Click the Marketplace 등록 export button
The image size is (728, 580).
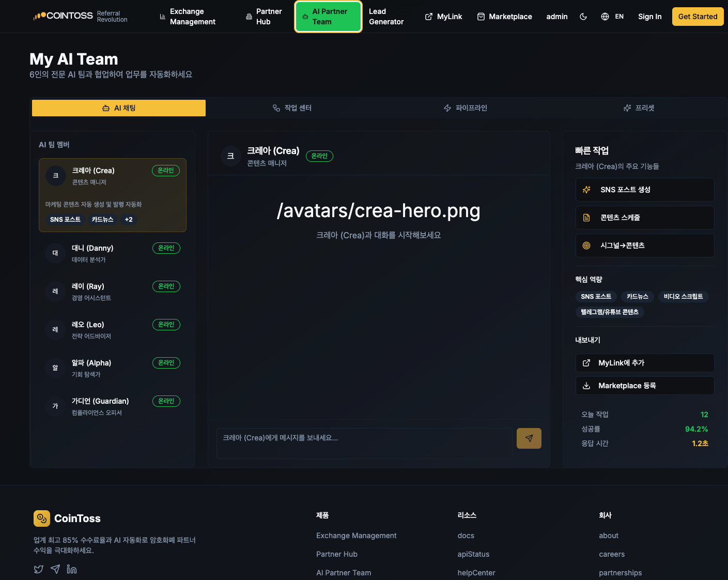click(645, 386)
